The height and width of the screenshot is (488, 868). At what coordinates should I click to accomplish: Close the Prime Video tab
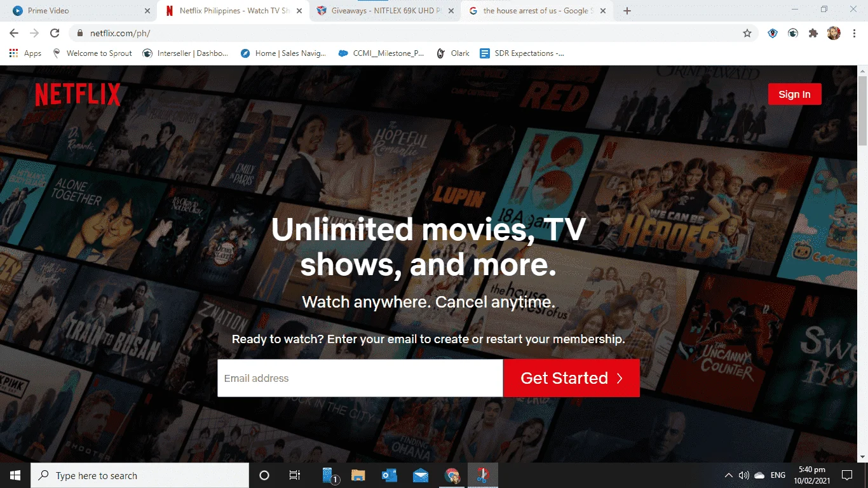tap(147, 11)
